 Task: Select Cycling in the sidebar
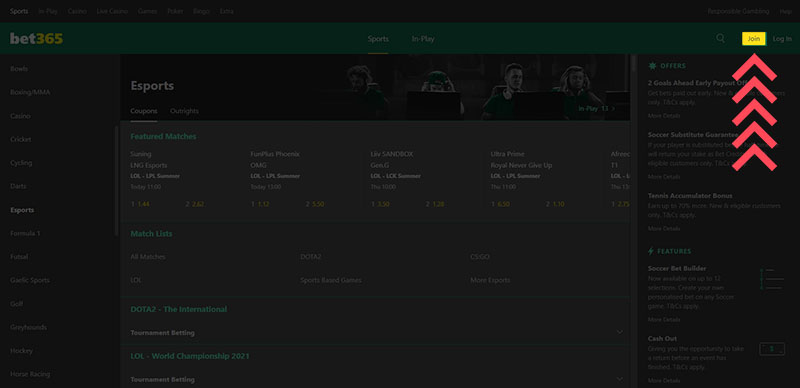click(x=21, y=163)
